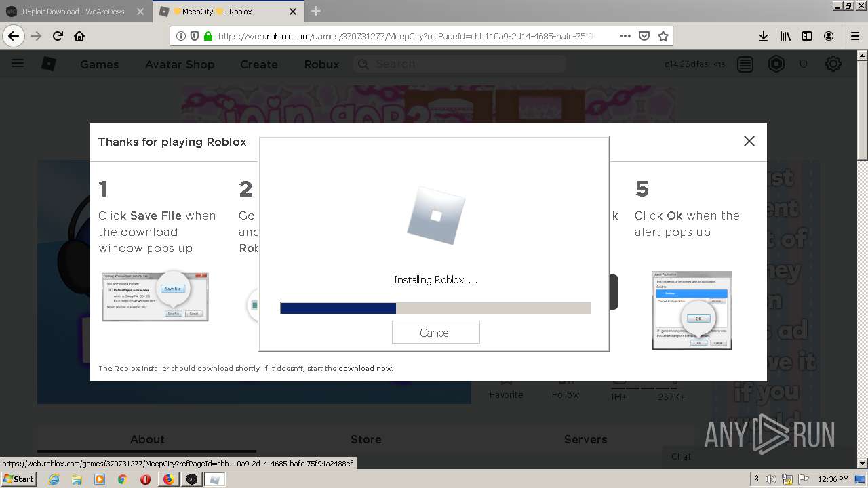Viewport: 868px width, 488px height.
Task: Reload the current page
Action: coord(58,36)
